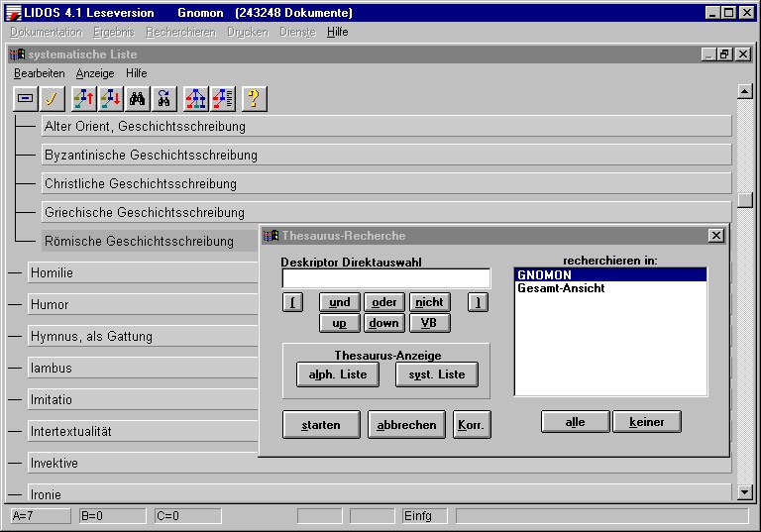761x532 pixels.
Task: Click the B=0 status bar field
Action: [113, 515]
